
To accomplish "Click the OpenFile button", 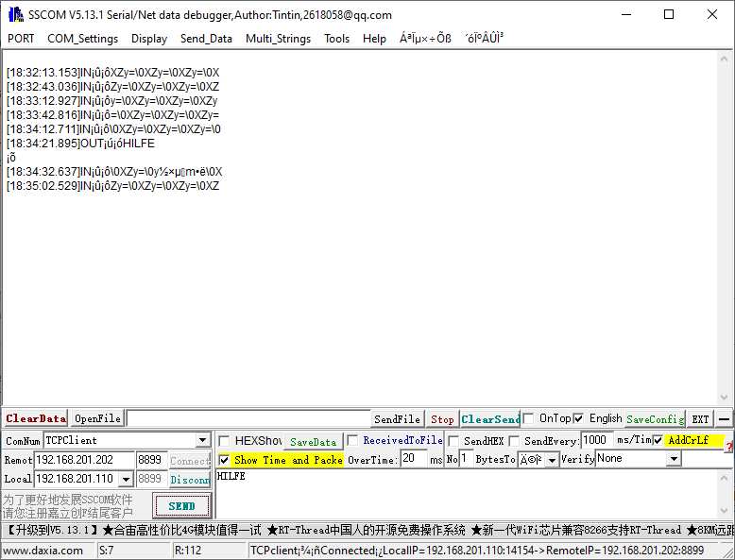I will click(x=97, y=418).
